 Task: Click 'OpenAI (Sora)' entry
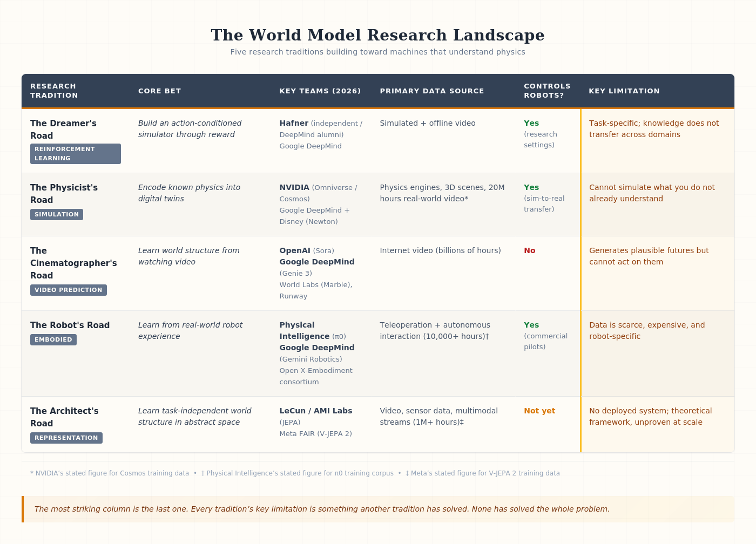[x=307, y=250]
